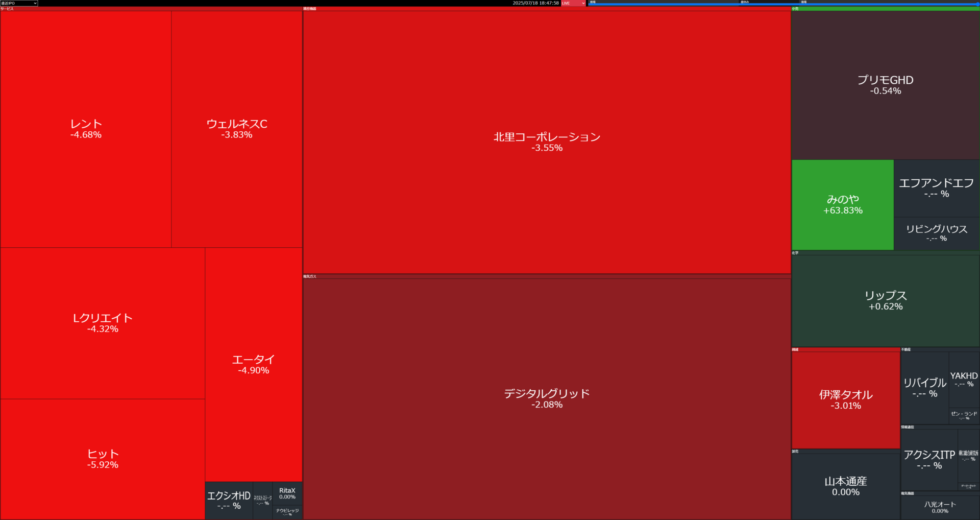This screenshot has width=980, height=520.
Task: Select the ウェルネスC -3.83% tile
Action: pyautogui.click(x=237, y=129)
